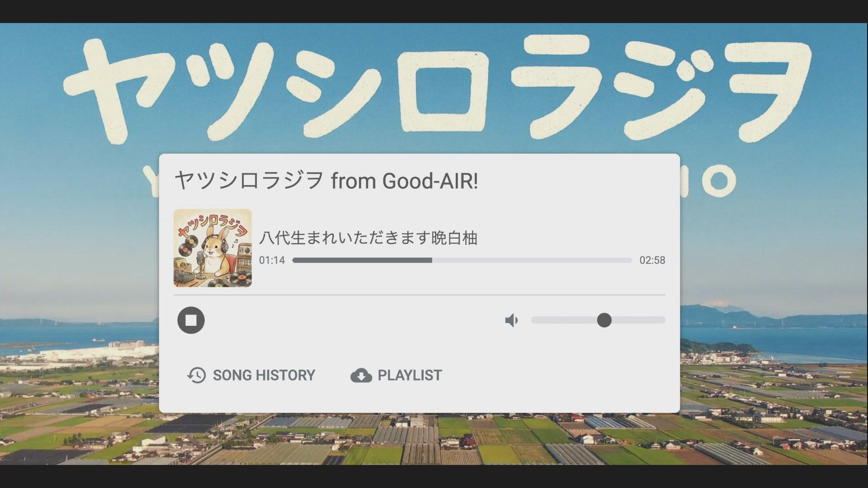Click the elapsed time 01:14

[272, 260]
